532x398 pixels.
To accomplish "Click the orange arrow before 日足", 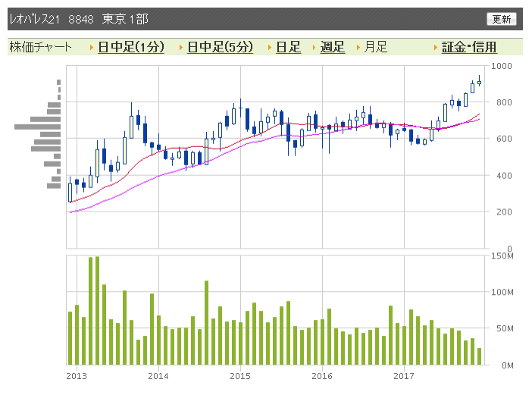I will tap(270, 48).
